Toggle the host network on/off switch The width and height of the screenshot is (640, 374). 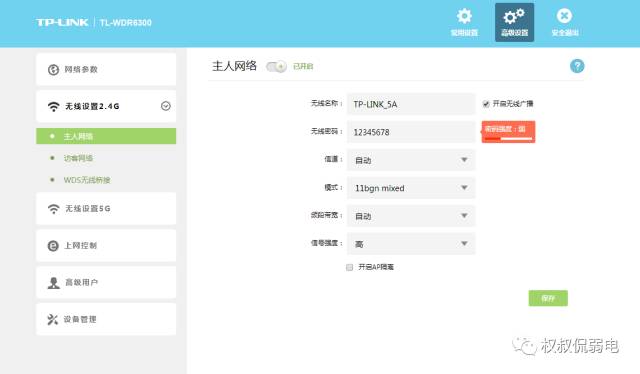point(276,66)
